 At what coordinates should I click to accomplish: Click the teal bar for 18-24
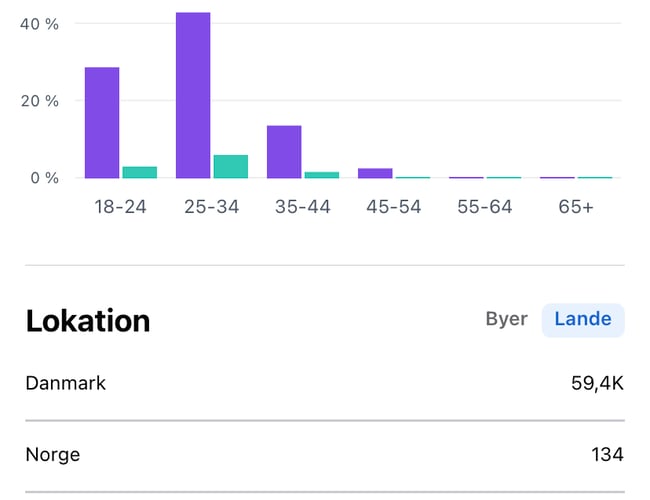140,172
